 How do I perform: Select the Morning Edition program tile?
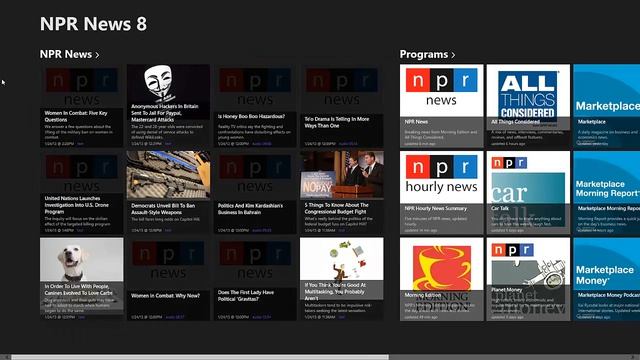coord(442,279)
